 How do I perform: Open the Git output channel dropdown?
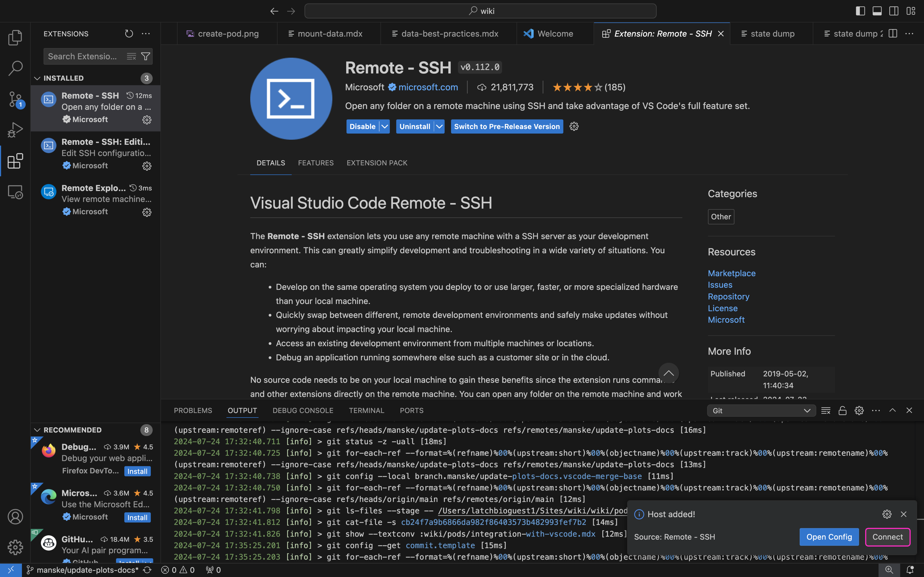(x=761, y=411)
